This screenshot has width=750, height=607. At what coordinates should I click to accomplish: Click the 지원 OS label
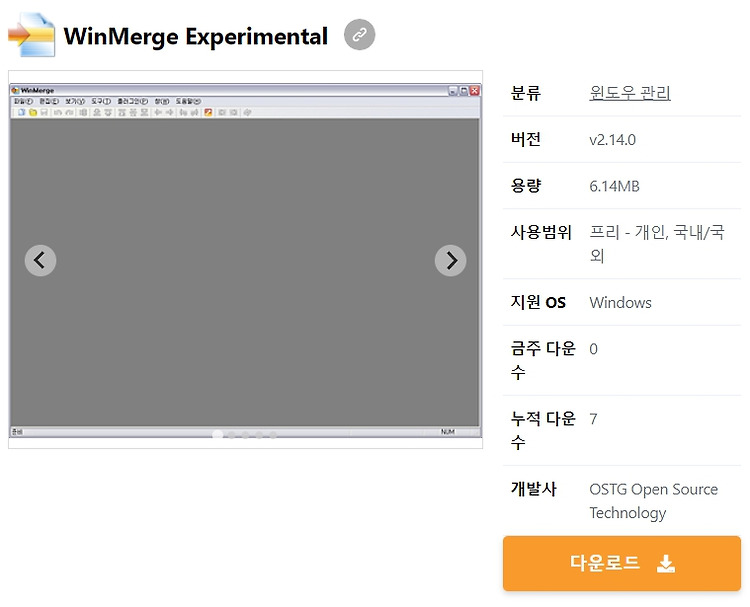[x=538, y=302]
